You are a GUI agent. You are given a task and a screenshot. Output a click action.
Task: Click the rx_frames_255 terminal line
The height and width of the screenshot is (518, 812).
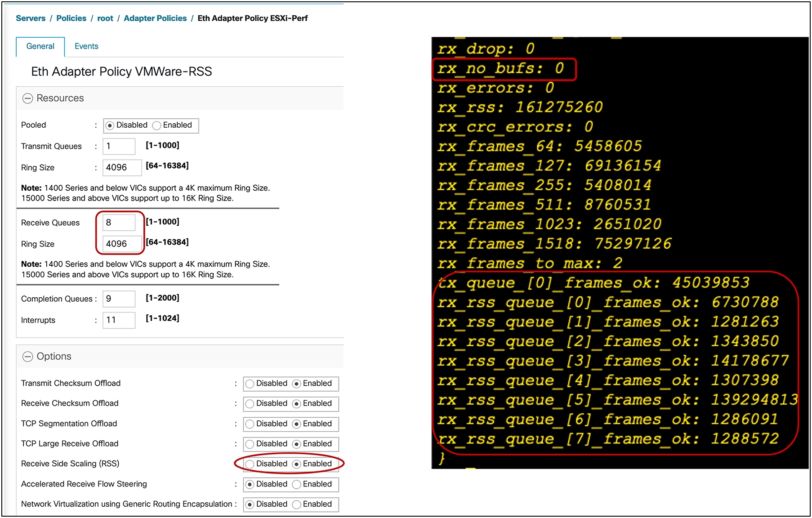tap(544, 185)
